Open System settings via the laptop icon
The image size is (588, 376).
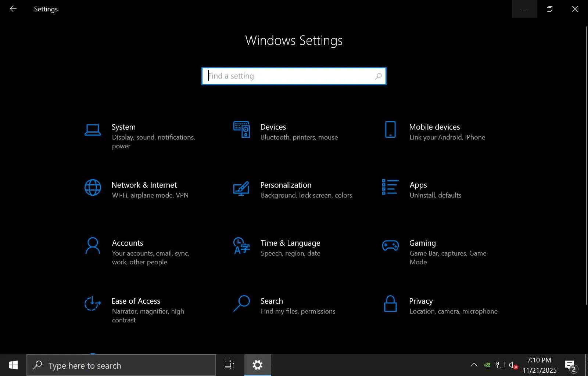pos(93,130)
